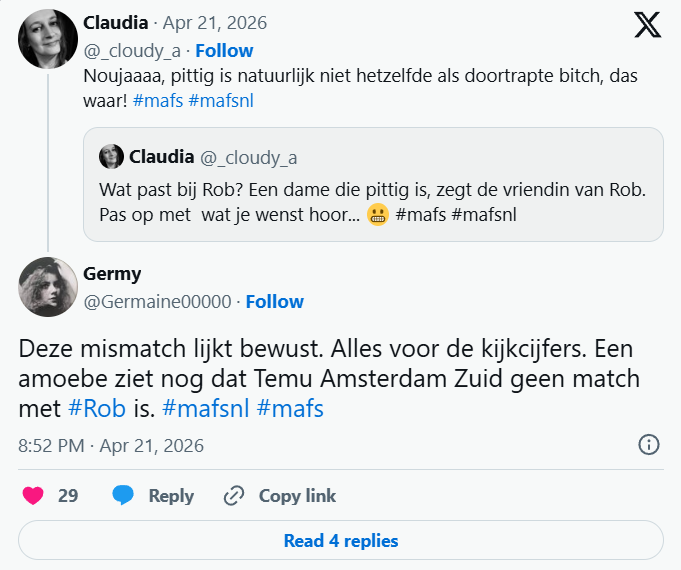Open Germy's profile avatar
The image size is (681, 570).
click(x=48, y=287)
